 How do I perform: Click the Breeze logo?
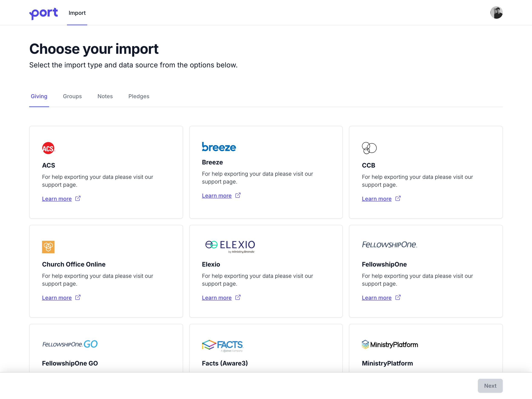pyautogui.click(x=219, y=147)
